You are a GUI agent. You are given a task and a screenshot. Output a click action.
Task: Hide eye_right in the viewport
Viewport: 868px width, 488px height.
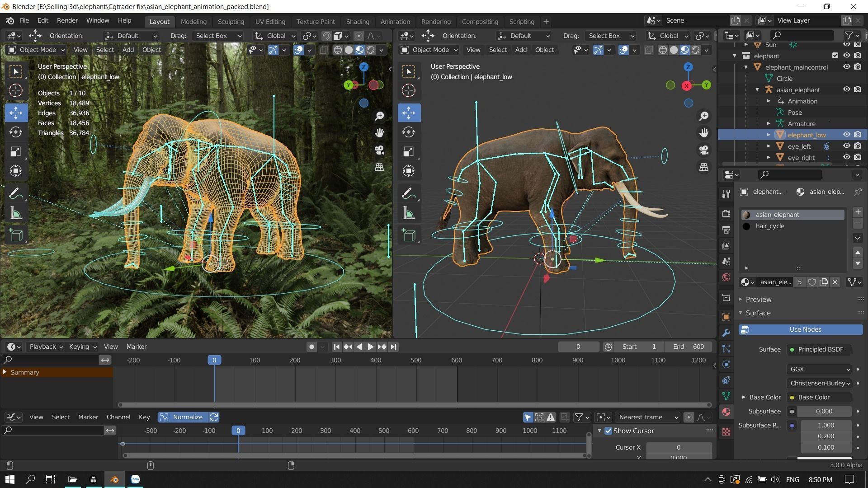coord(847,157)
